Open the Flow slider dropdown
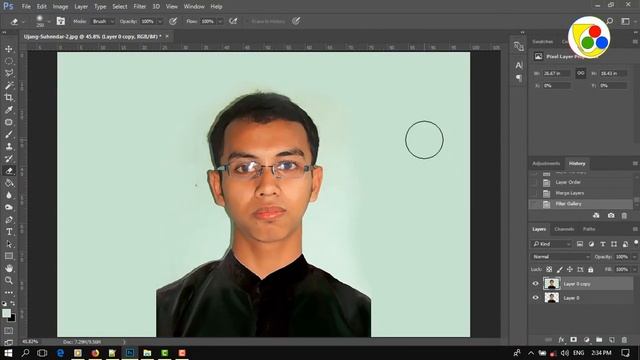Viewport: 640px width, 360px height. pos(220,21)
